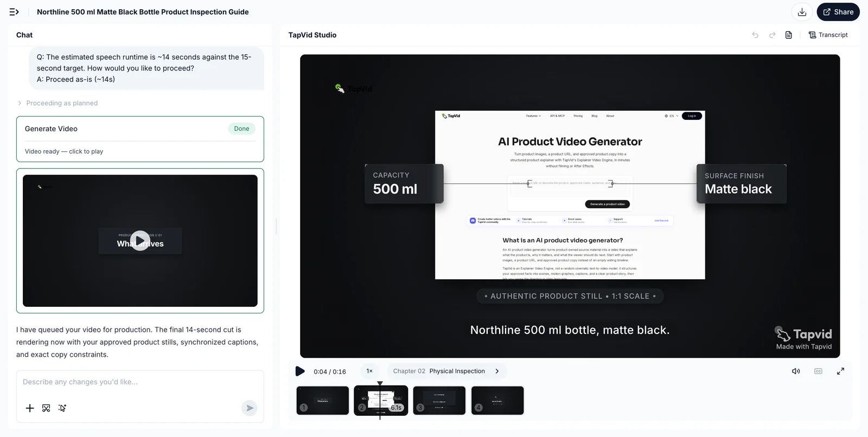This screenshot has height=437, width=868.
Task: Click the 'TapVid Studio' heading
Action: pos(312,35)
